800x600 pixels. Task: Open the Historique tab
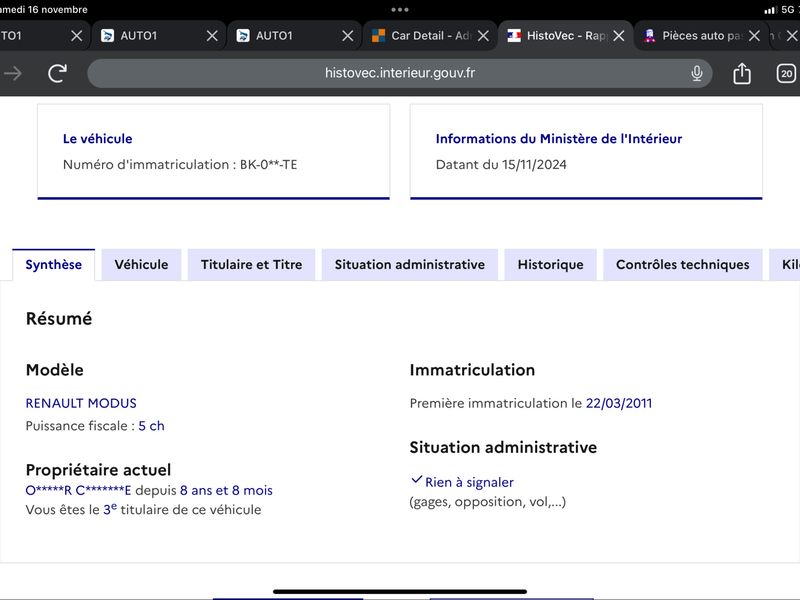tap(551, 265)
